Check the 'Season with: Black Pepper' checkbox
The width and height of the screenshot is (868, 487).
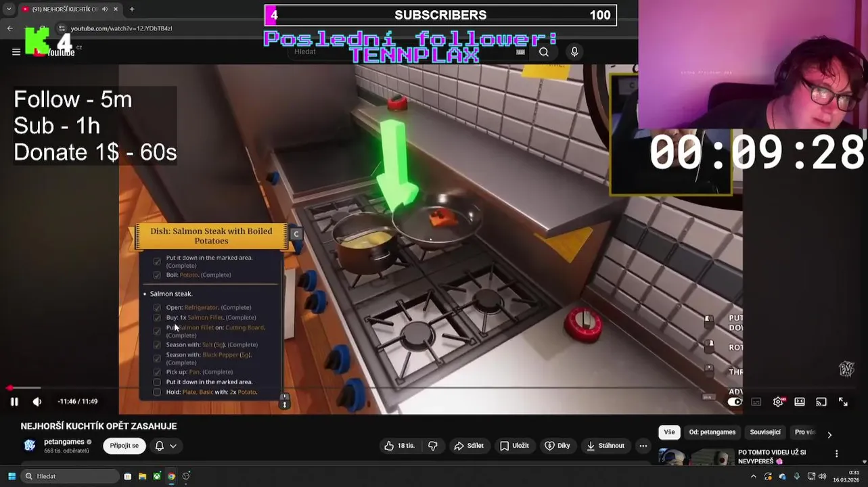pos(157,358)
